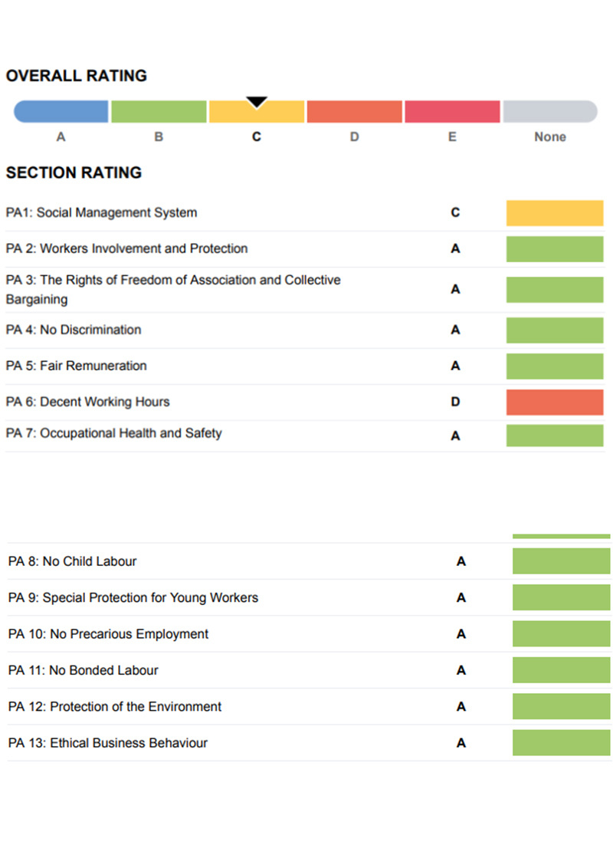Click the D rating letter for PA 6

click(455, 402)
